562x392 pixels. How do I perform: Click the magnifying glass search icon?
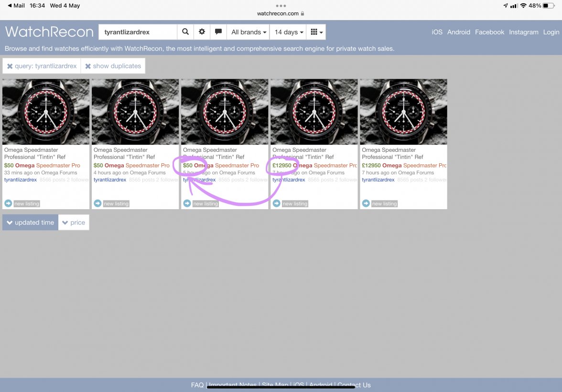pyautogui.click(x=185, y=32)
